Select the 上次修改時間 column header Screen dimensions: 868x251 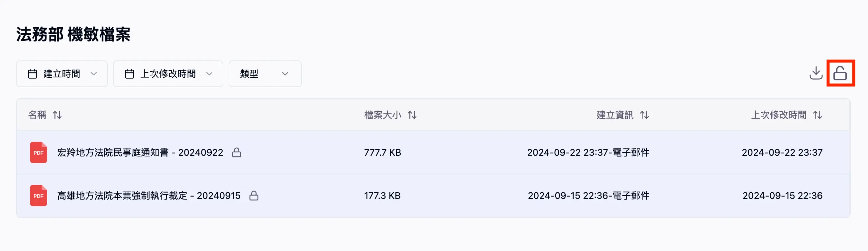pyautogui.click(x=779, y=115)
